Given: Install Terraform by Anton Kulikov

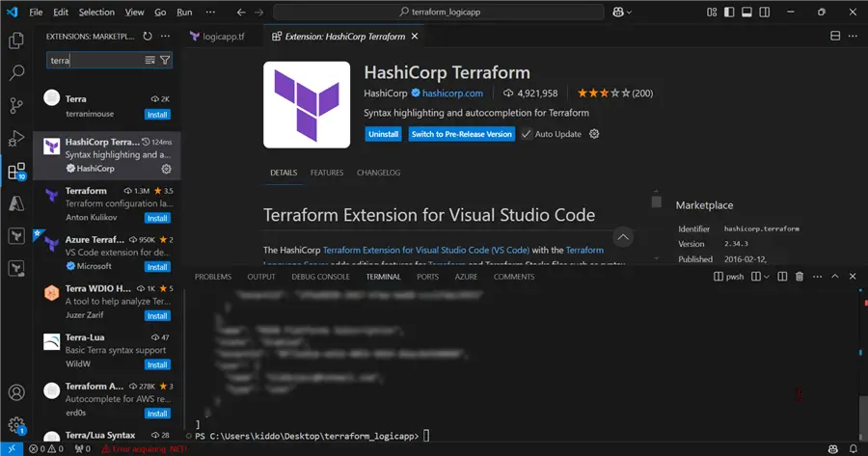Looking at the screenshot, I should pos(157,218).
